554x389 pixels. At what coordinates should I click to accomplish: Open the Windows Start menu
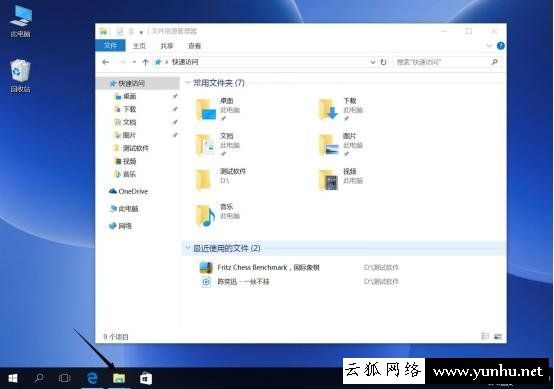[x=13, y=378]
